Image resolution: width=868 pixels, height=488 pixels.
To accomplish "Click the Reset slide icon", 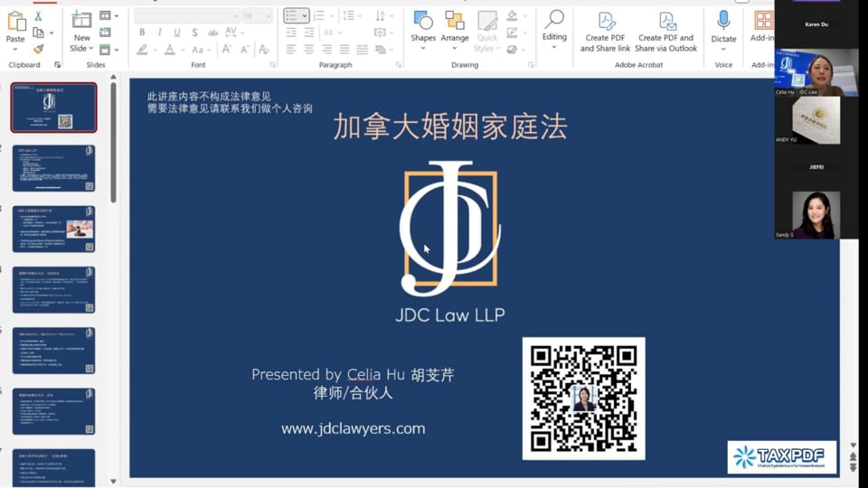I will (x=105, y=33).
